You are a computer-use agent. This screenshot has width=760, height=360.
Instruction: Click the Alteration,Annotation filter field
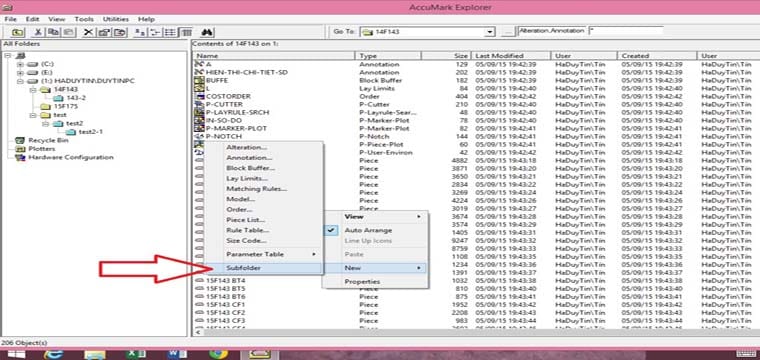(552, 31)
